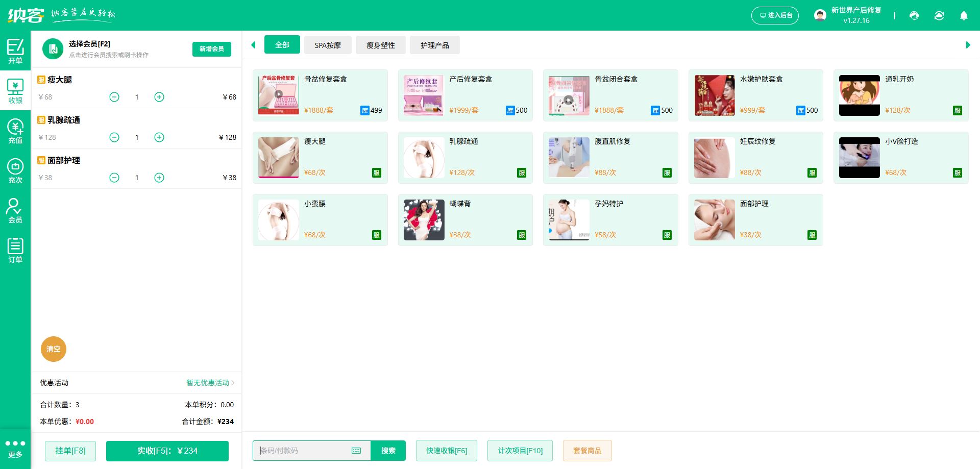The width and height of the screenshot is (980, 469).
Task: Increase the 瘦大腿 quantity
Action: tap(159, 96)
